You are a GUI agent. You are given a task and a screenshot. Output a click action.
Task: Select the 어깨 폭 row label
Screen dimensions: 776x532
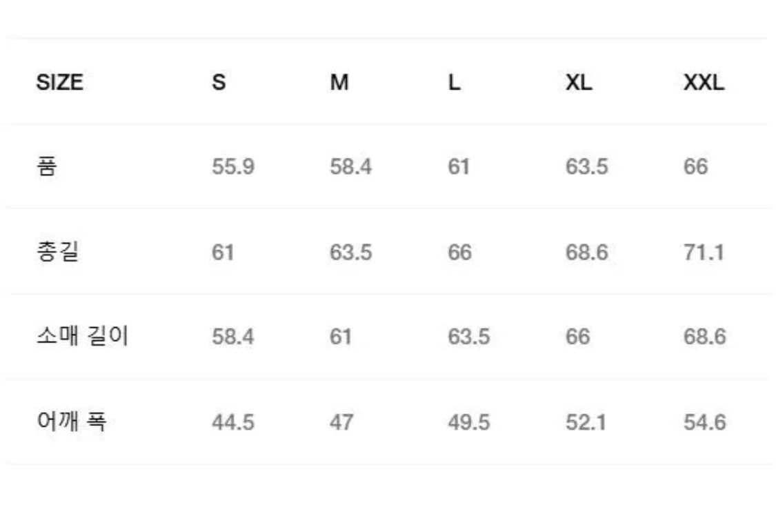(72, 421)
